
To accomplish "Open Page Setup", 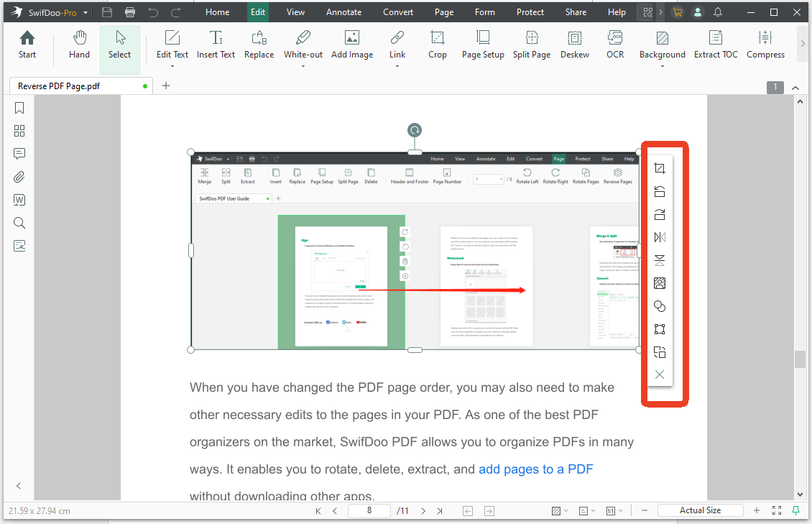I will [x=483, y=45].
